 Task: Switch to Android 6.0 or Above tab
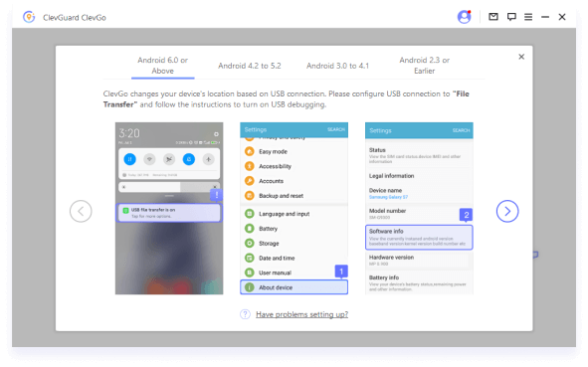(x=163, y=66)
